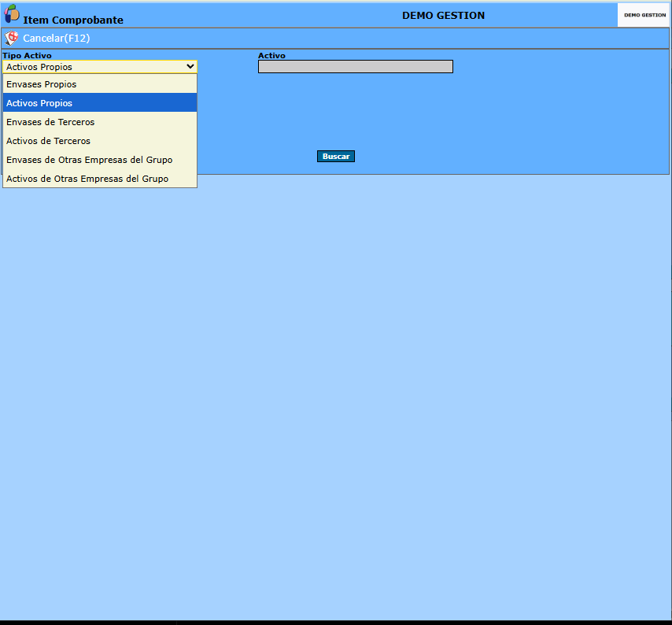This screenshot has height=625, width=672.
Task: Choose Envases de Terceros option
Action: click(100, 122)
